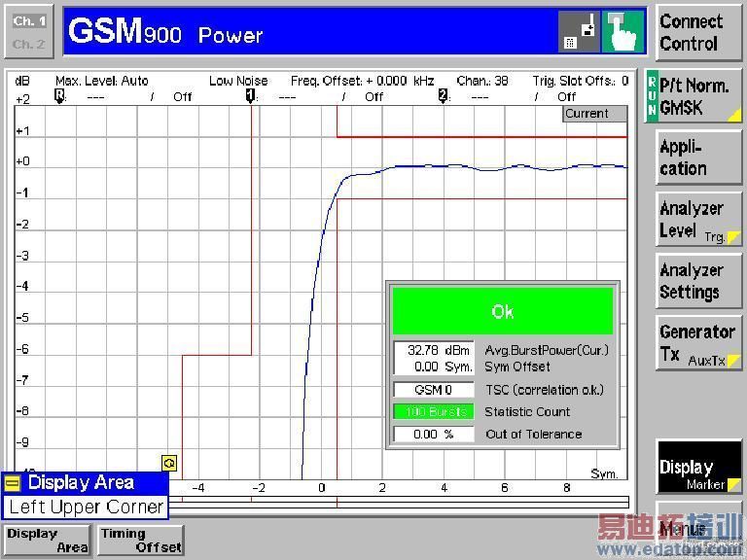This screenshot has height=560, width=747.
Task: Open the Application softkey
Action: [x=698, y=157]
